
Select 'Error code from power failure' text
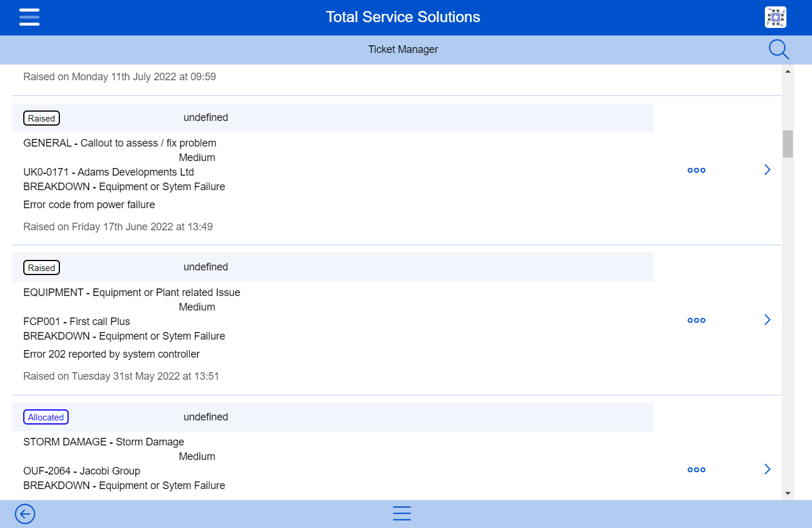pos(89,205)
